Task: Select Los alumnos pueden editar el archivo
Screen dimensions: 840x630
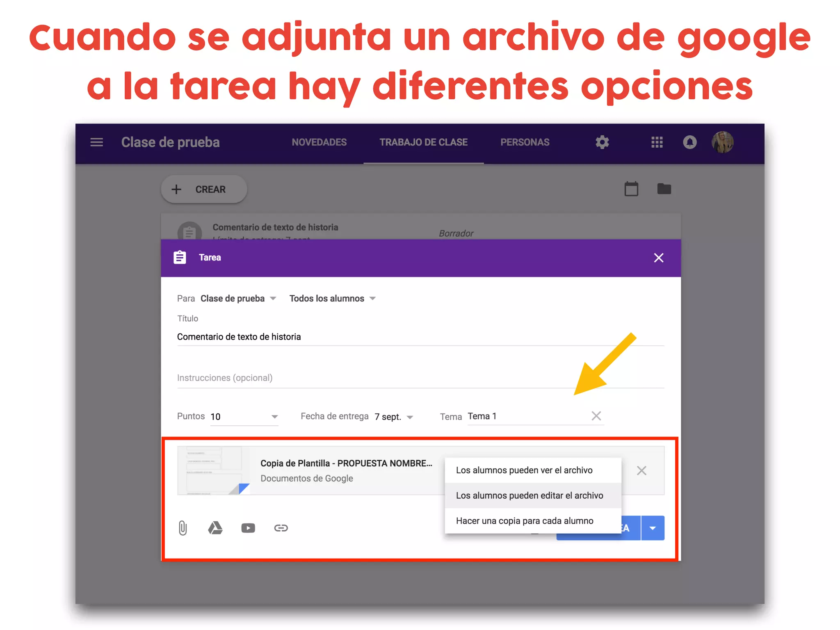Action: pyautogui.click(x=533, y=495)
